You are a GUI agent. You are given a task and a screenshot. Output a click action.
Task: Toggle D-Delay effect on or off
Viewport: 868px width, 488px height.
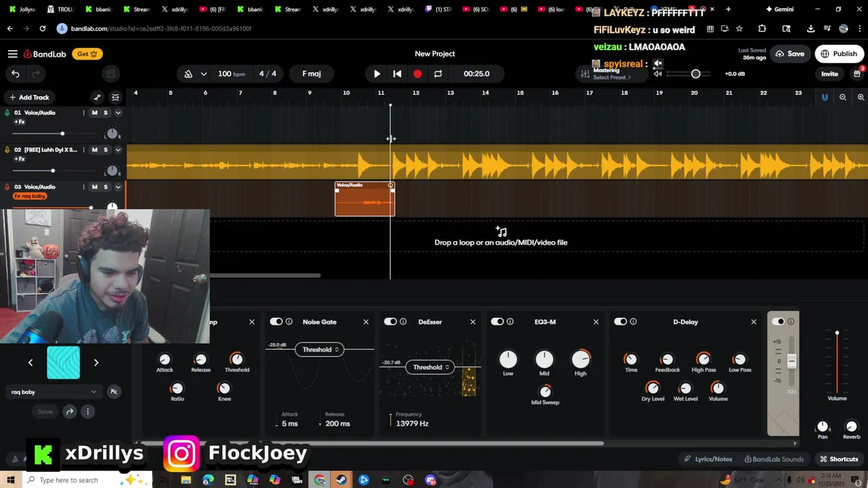coord(620,322)
